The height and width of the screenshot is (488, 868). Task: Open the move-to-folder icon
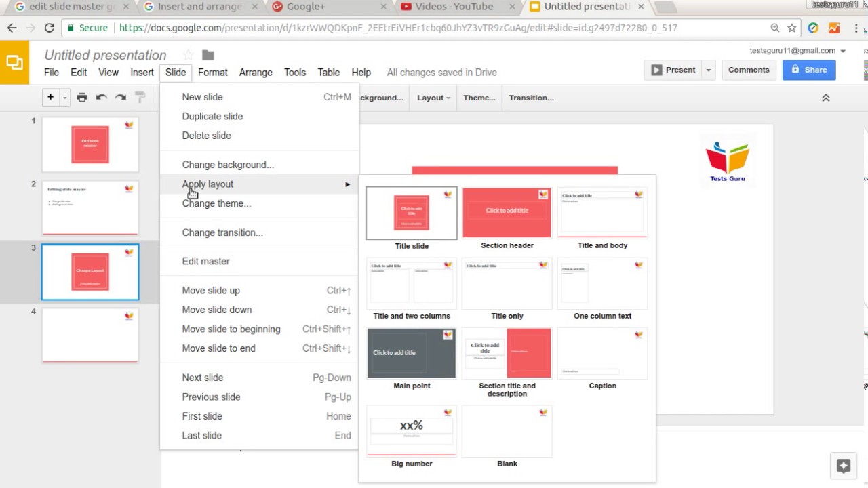(208, 55)
